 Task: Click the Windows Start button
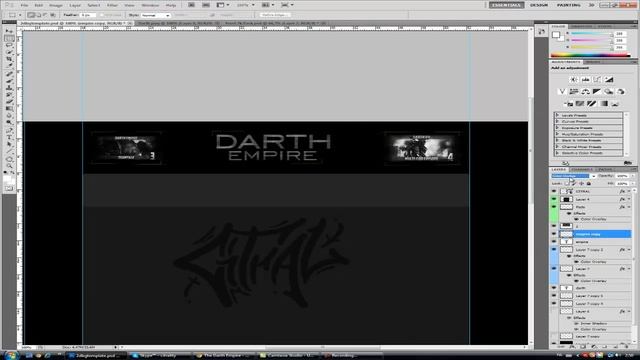coord(10,356)
